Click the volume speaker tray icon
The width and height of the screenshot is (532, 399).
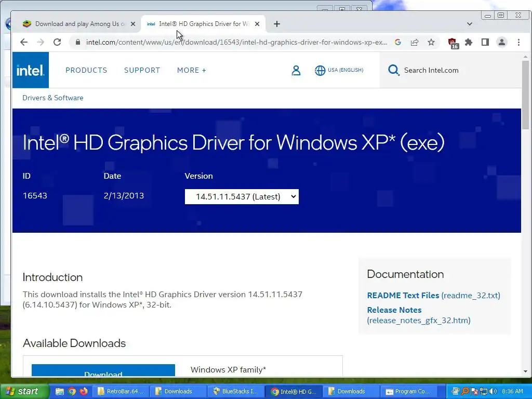pos(493,391)
